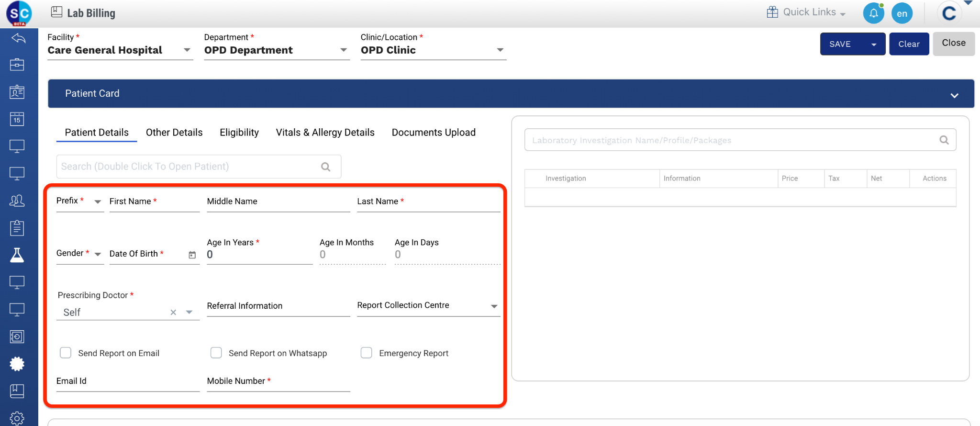Tick Send Report on Whatsapp checkbox
This screenshot has width=980, height=426.
point(216,353)
